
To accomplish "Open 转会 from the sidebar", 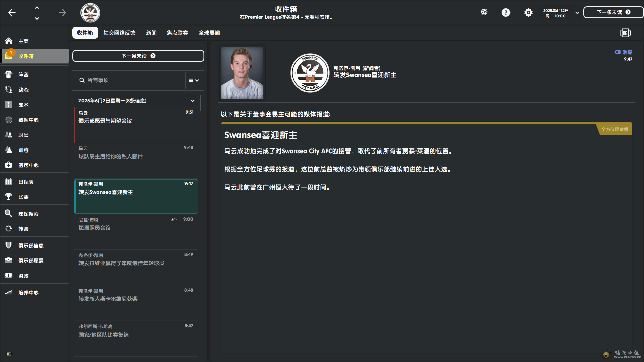I will (35, 229).
